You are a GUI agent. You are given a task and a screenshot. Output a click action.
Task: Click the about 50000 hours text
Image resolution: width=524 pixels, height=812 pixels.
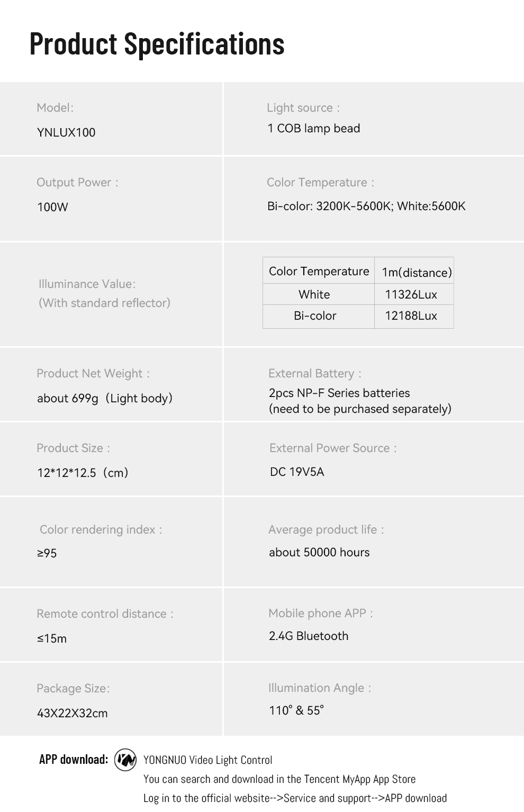319,553
